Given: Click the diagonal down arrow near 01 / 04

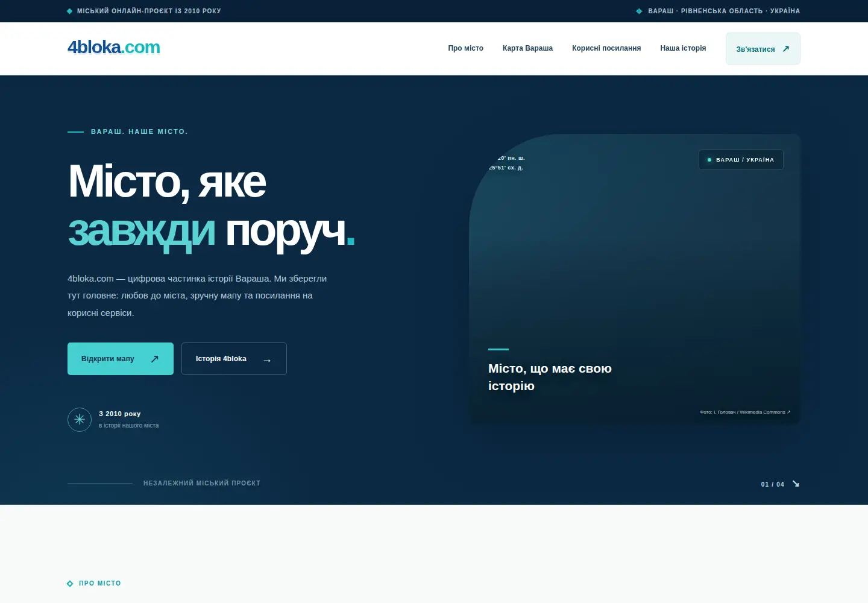Looking at the screenshot, I should coord(796,484).
